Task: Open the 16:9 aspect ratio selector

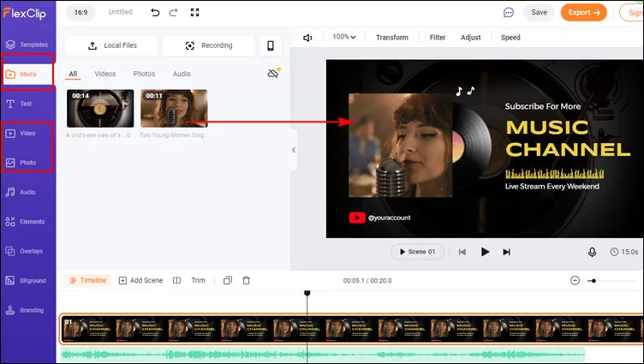Action: [x=80, y=12]
